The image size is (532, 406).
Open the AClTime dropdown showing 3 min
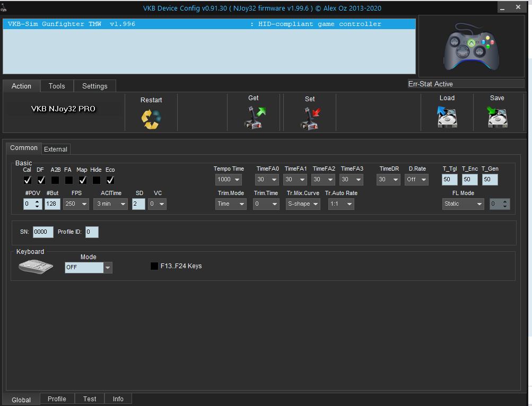pyautogui.click(x=111, y=204)
